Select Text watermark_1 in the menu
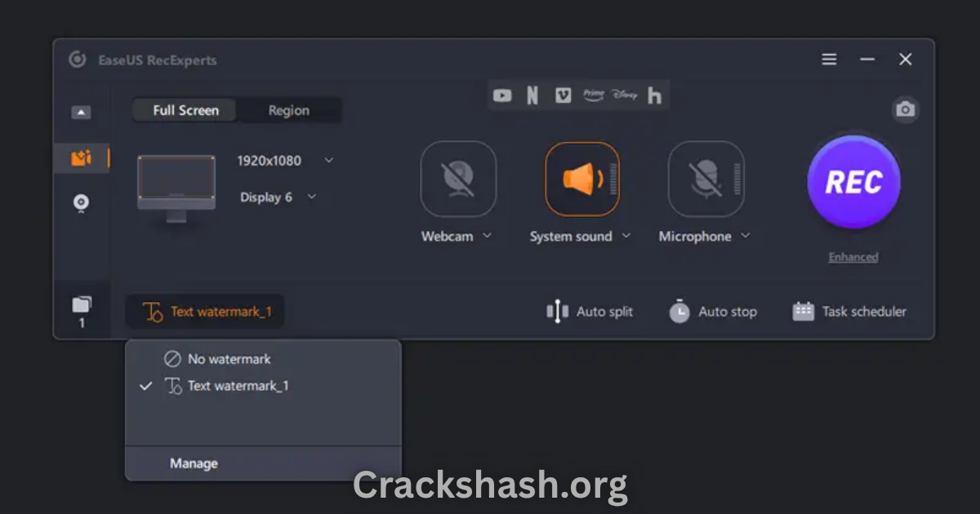980x514 pixels. (263, 386)
